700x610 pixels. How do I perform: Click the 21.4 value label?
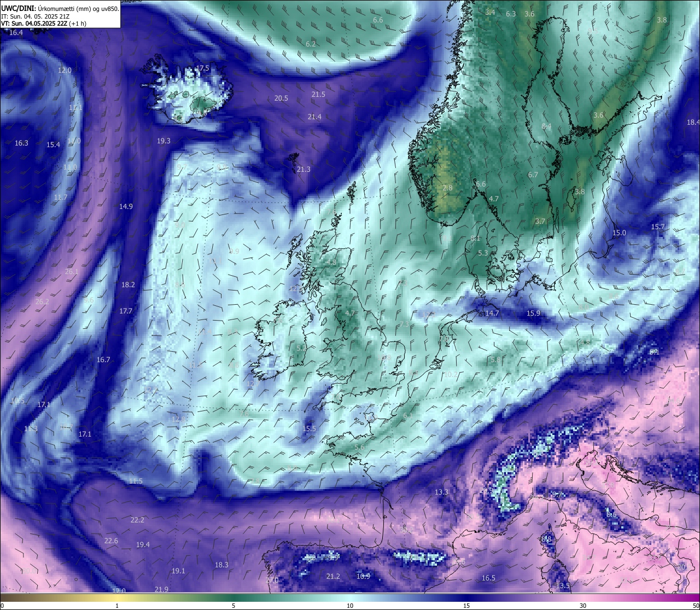[314, 117]
